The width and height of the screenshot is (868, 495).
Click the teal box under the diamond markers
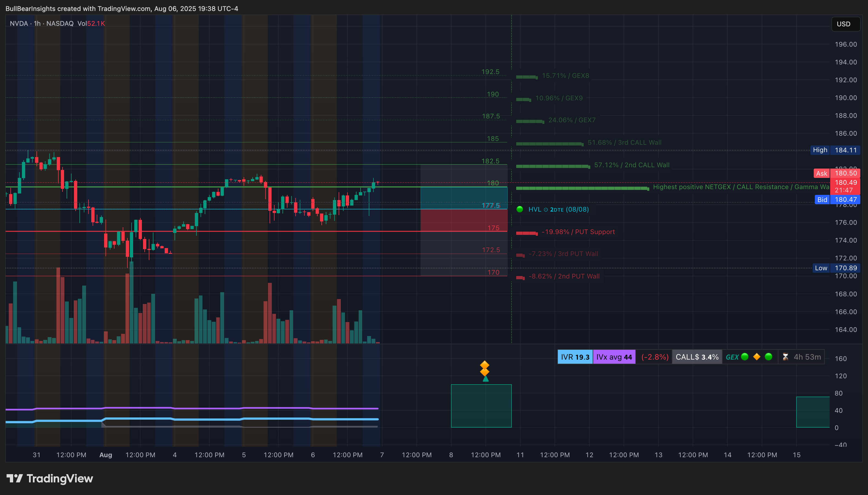(x=481, y=406)
